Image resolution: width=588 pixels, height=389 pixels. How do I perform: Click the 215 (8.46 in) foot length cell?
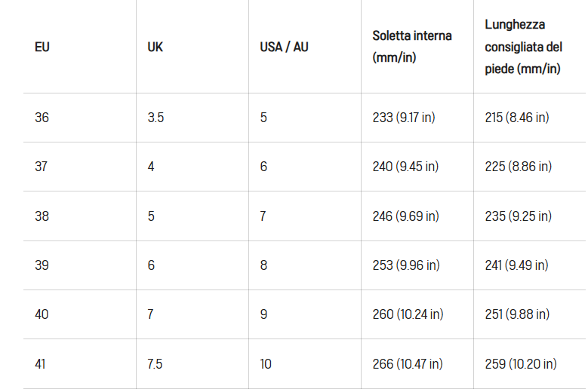tap(516, 118)
